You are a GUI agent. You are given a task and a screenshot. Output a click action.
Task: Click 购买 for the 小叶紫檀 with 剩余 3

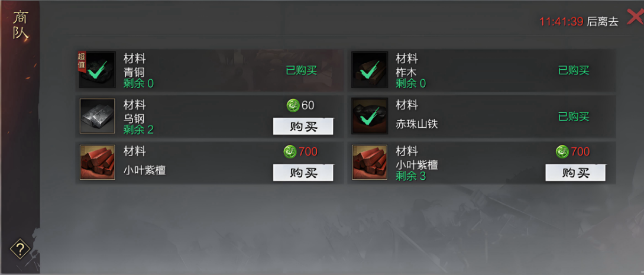point(575,173)
